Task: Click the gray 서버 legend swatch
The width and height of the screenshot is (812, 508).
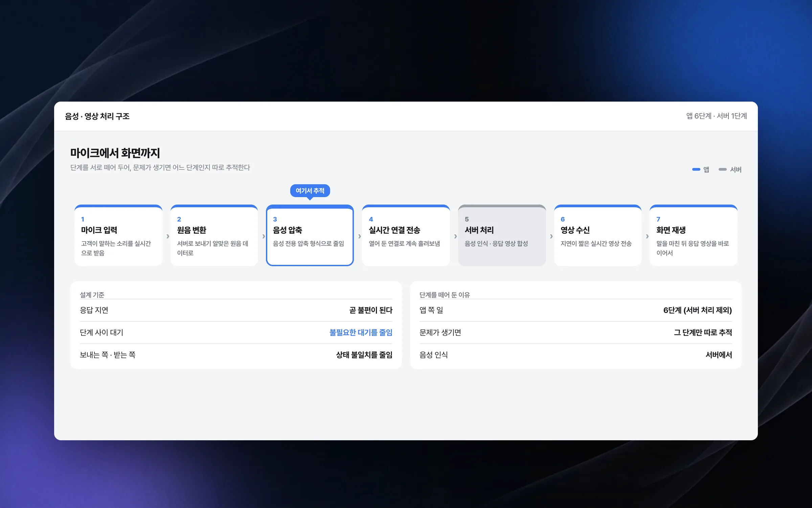Action: 723,169
